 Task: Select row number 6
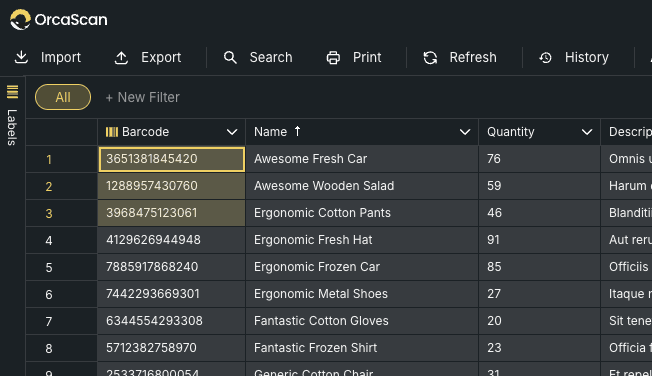[49, 294]
